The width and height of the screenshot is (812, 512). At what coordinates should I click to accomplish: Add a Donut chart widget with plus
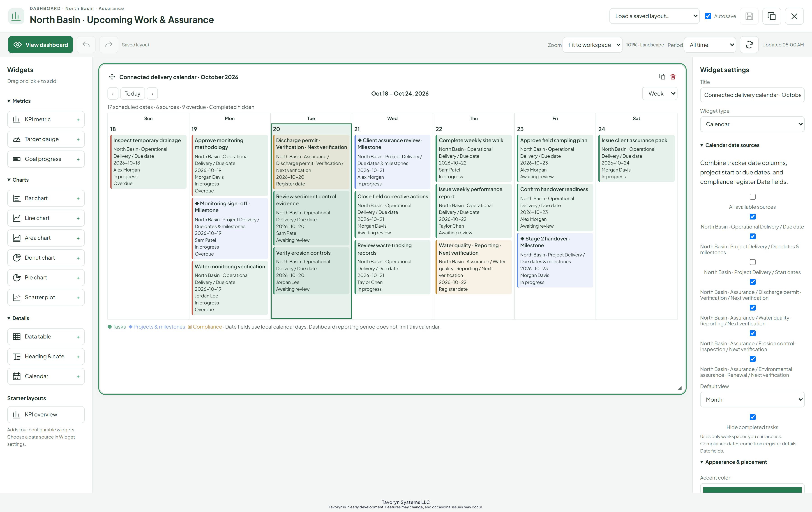point(78,258)
